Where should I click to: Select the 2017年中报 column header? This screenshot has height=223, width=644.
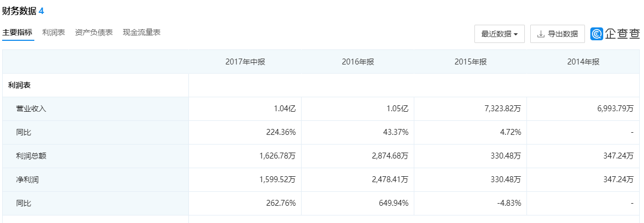coord(245,62)
